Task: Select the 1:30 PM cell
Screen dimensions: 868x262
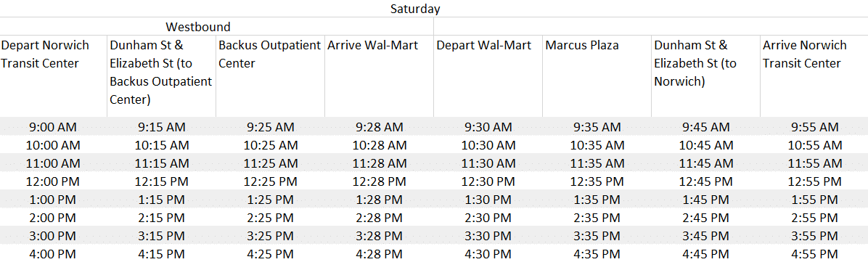Action: [x=488, y=200]
